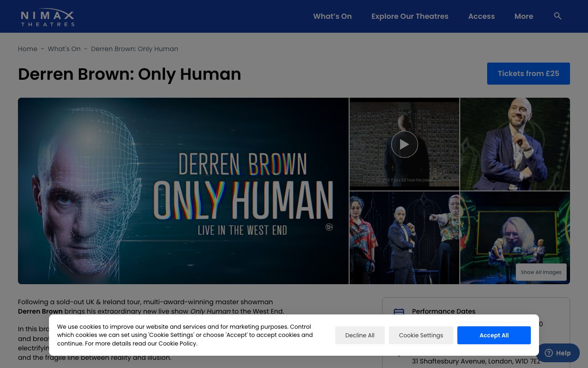This screenshot has height=368, width=588.
Task: Accept all cookies
Action: [494, 335]
